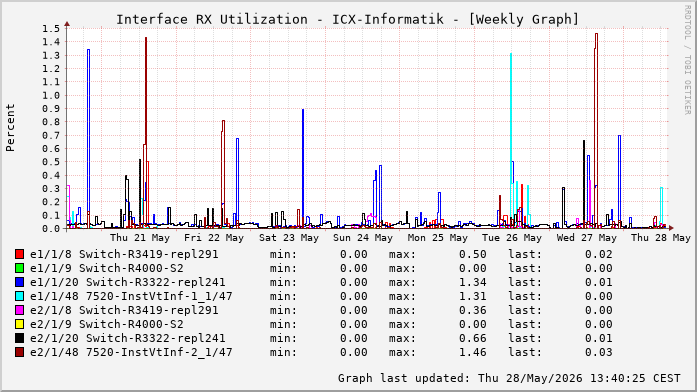697x392 pixels.
Task: Click the Graph last updated timestamp
Action: 509,378
